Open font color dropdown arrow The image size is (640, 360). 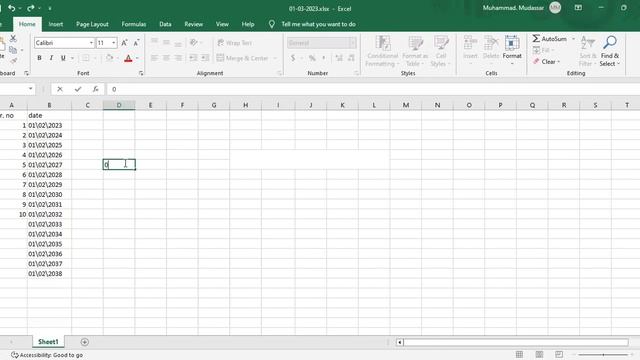tap(138, 58)
